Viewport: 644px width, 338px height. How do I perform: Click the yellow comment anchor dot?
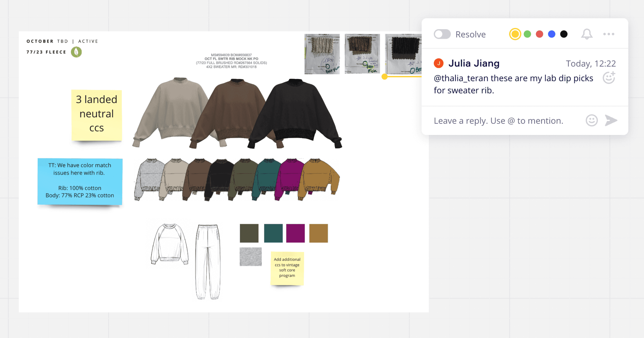click(x=385, y=76)
